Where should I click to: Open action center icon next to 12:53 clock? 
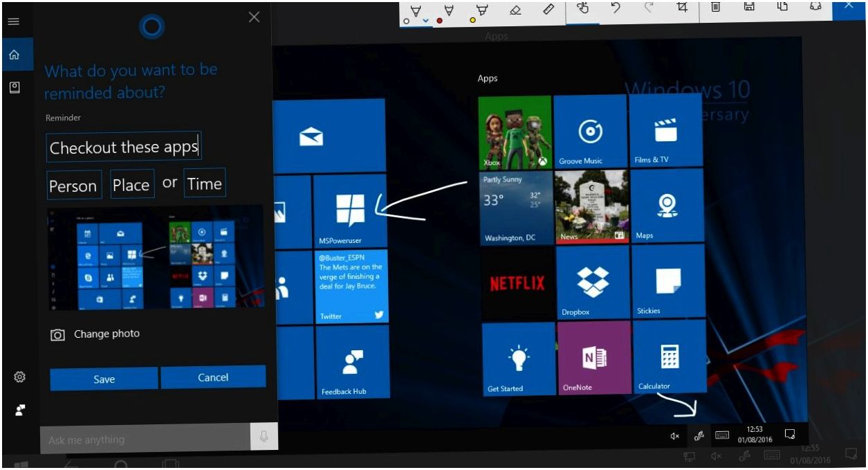click(x=790, y=434)
